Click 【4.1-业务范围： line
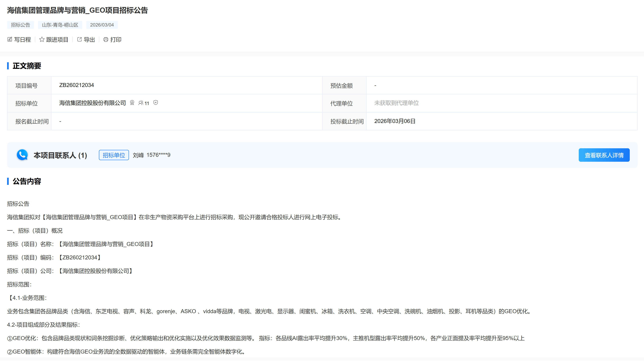The image size is (644, 363). (x=27, y=298)
